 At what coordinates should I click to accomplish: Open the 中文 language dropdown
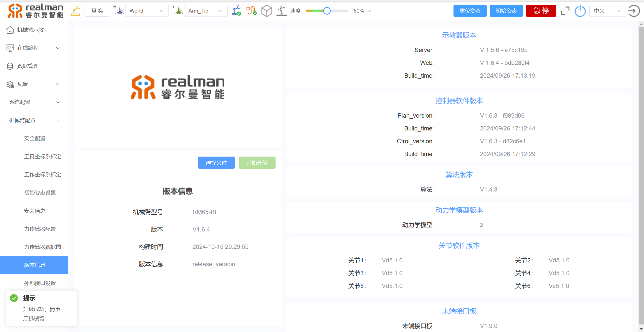coord(607,11)
